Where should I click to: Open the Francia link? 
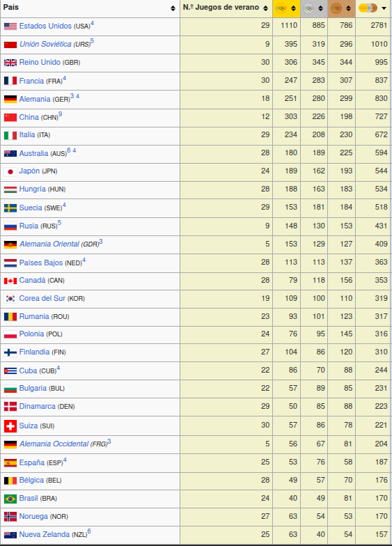tap(31, 81)
